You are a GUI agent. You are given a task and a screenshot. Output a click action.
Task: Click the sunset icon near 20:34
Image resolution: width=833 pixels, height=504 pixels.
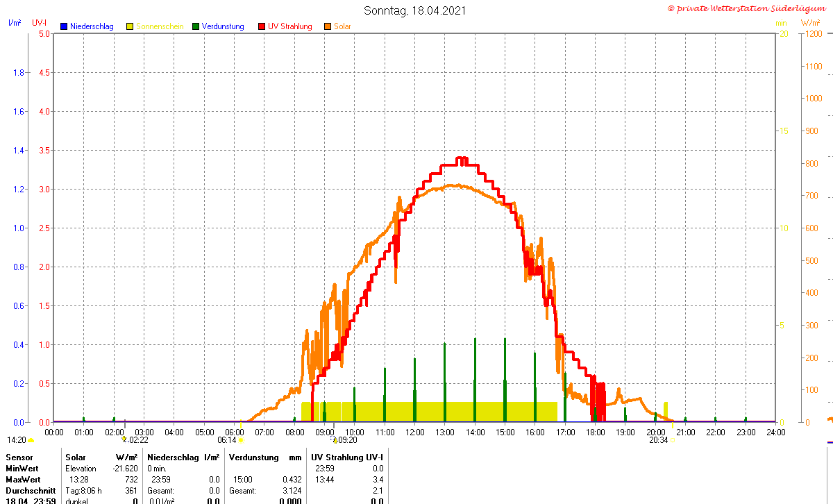[672, 440]
